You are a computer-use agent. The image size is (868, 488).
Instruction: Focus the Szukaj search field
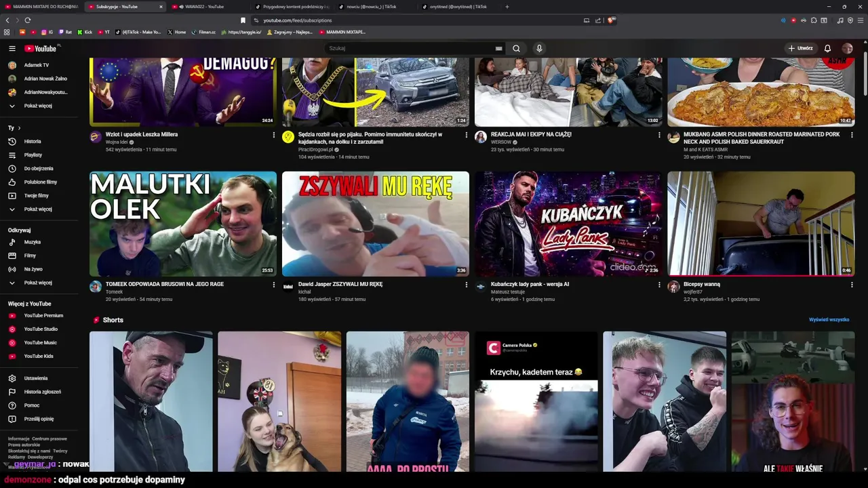tap(410, 49)
